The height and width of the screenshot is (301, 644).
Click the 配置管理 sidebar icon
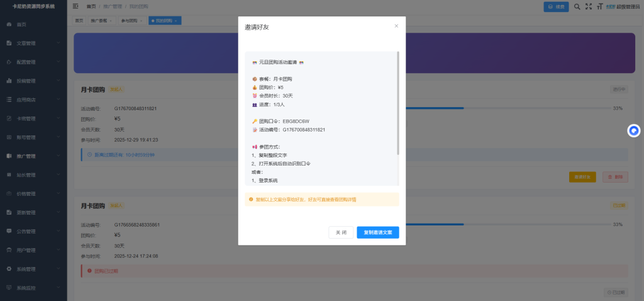click(9, 62)
